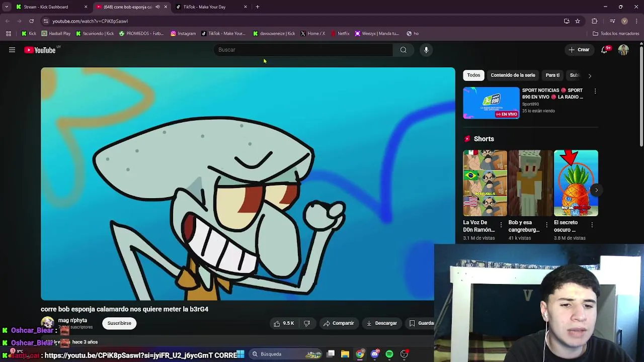Open the mag n'phyta channel name
This screenshot has height=362, width=644.
(x=72, y=320)
